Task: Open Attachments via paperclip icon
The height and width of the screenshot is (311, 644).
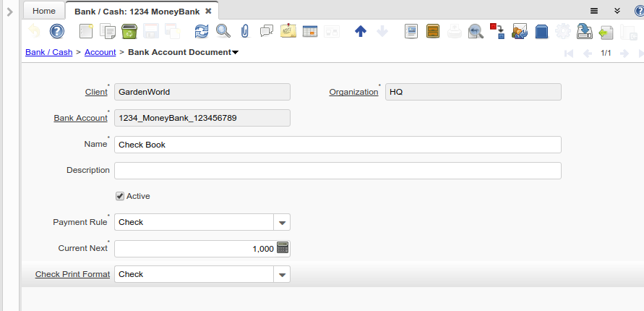Action: coord(244,31)
